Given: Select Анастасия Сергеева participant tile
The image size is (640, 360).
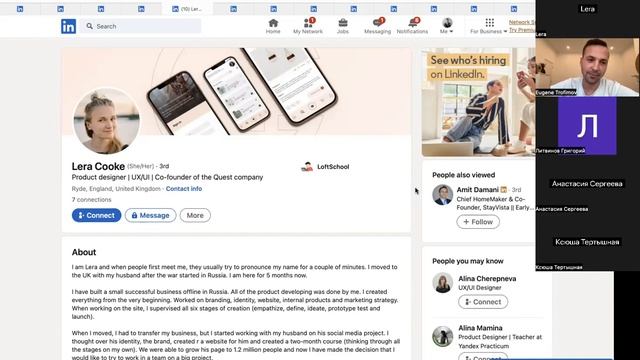Looking at the screenshot, I should [587, 184].
